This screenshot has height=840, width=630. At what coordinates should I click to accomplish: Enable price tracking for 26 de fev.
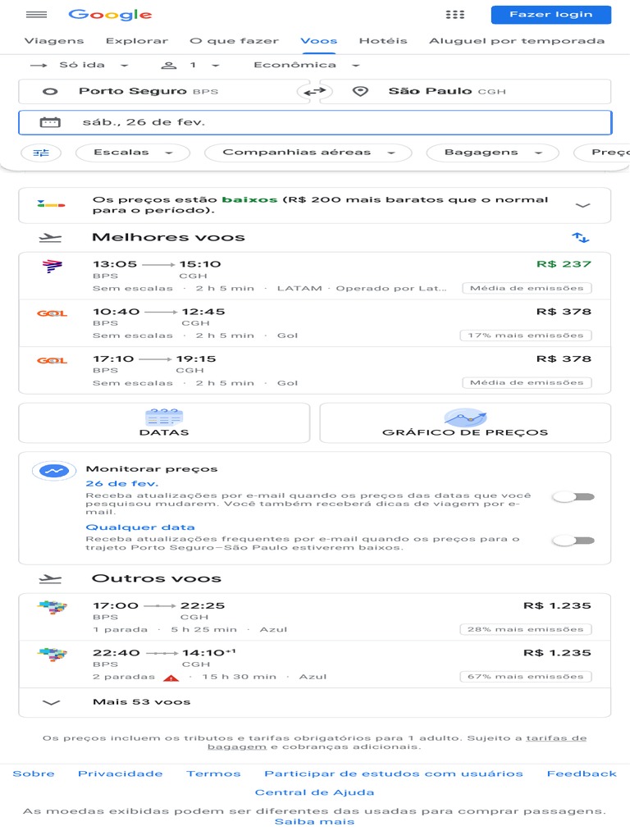(x=573, y=496)
